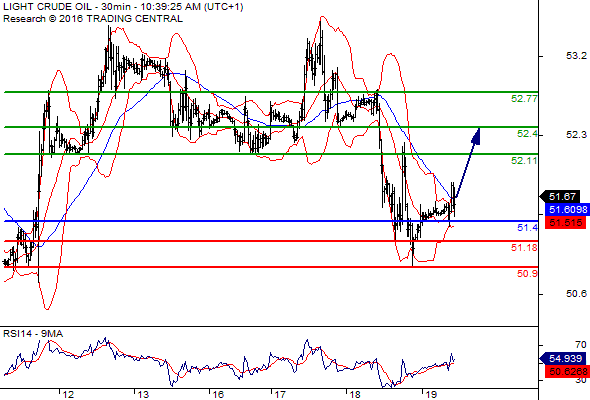Screen dimensions: 590x400
Task: Click the 53.2 price axis label
Action: tap(576, 56)
